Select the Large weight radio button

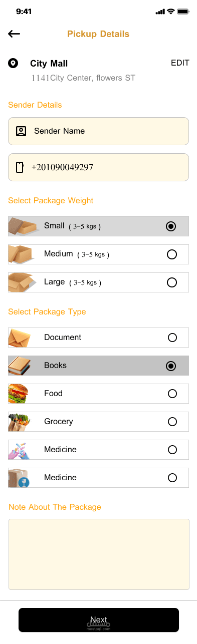click(x=171, y=282)
